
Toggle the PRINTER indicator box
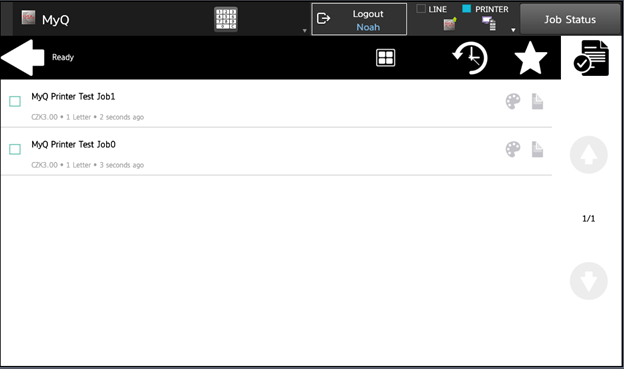point(466,9)
